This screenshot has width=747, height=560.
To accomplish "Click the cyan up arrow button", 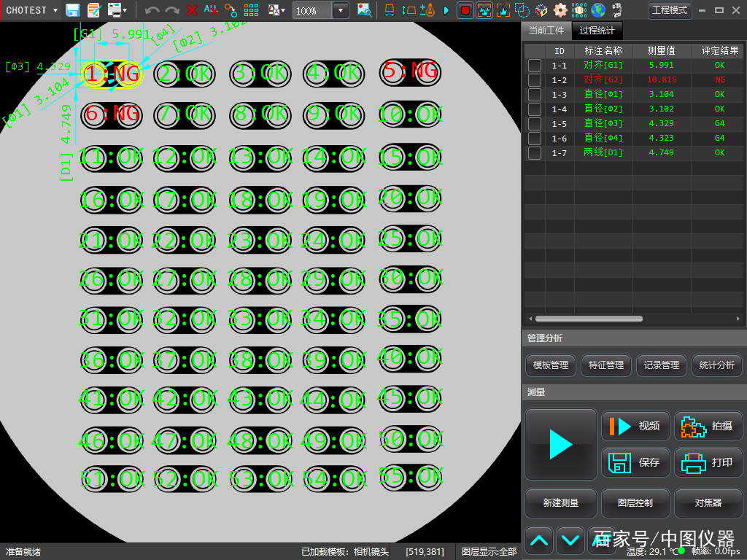I will click(x=539, y=540).
